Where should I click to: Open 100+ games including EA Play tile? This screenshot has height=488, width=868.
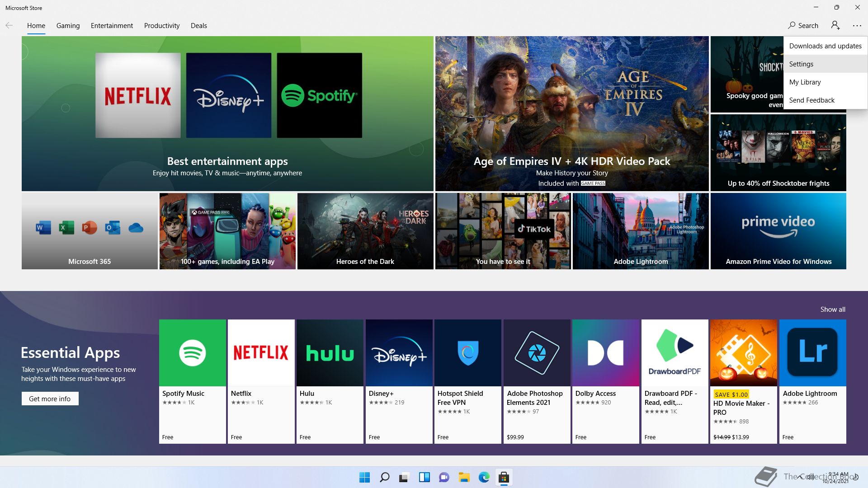click(227, 231)
